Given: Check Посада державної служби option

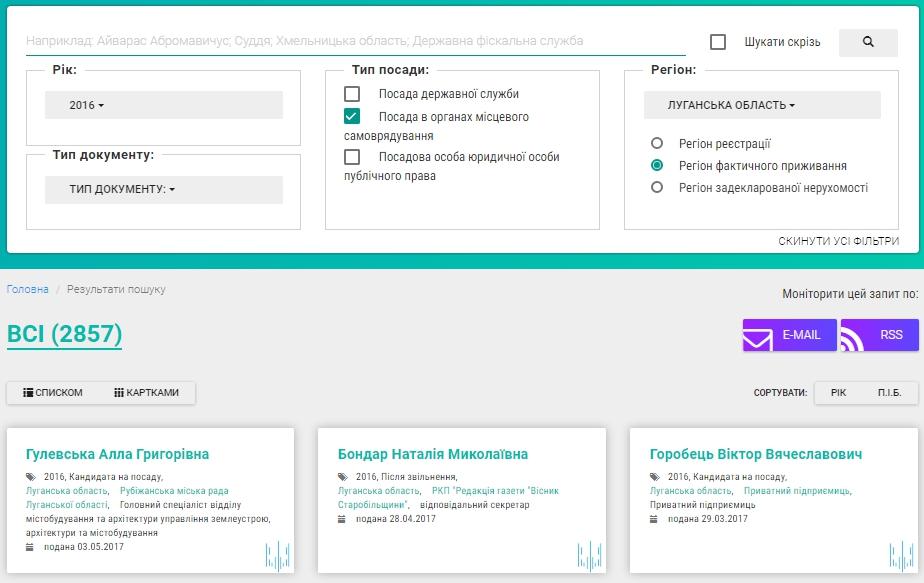Looking at the screenshot, I should point(352,94).
